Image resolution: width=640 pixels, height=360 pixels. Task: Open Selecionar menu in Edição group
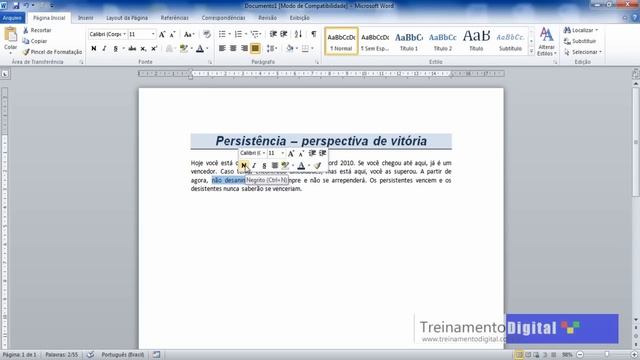(x=583, y=52)
